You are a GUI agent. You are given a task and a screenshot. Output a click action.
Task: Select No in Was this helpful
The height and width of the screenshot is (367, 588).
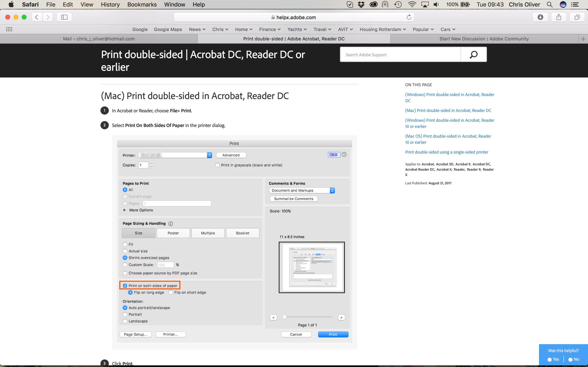click(570, 359)
